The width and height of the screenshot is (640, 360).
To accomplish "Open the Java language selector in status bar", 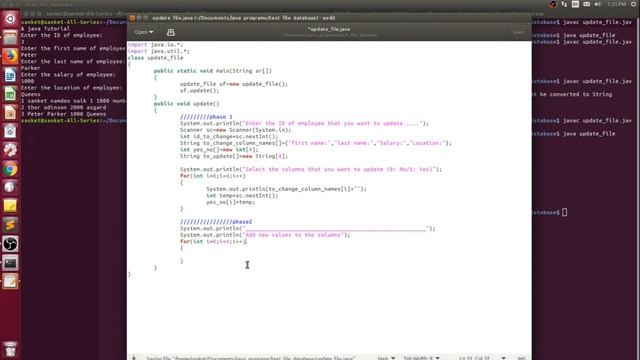I will coord(386,358).
